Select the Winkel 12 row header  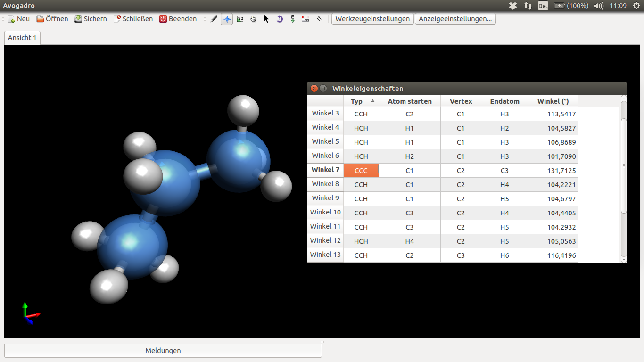click(x=325, y=241)
